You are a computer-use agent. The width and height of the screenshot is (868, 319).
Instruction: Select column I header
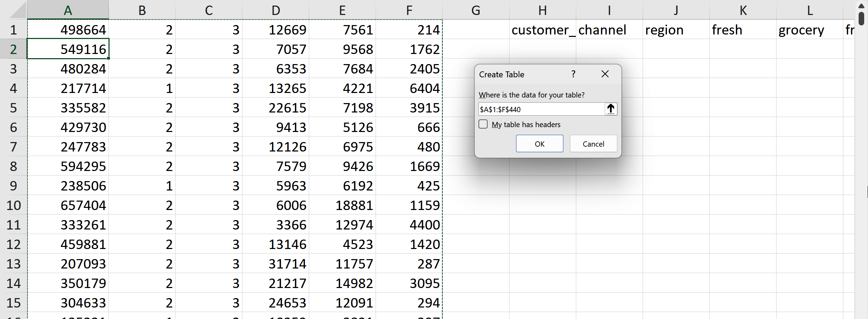pos(609,10)
